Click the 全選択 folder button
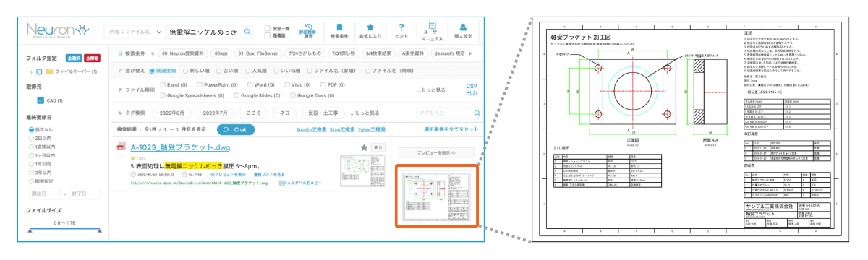The width and height of the screenshot is (868, 260). pos(75,57)
